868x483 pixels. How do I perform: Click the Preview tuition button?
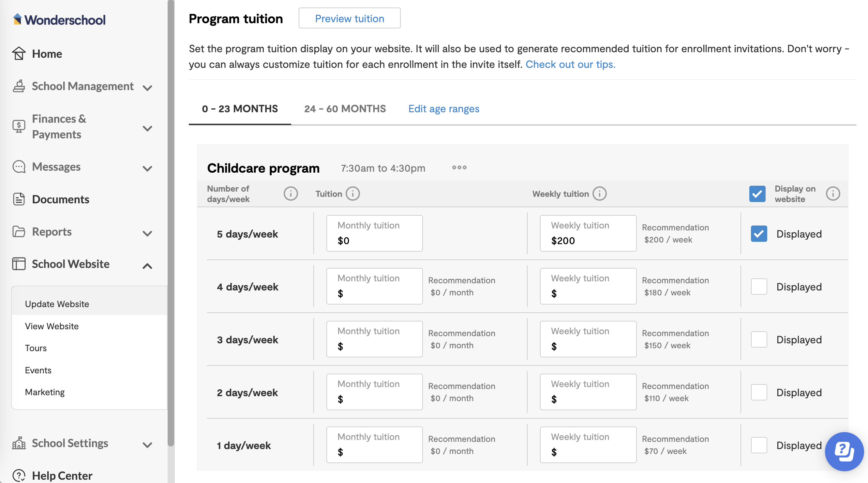point(350,18)
